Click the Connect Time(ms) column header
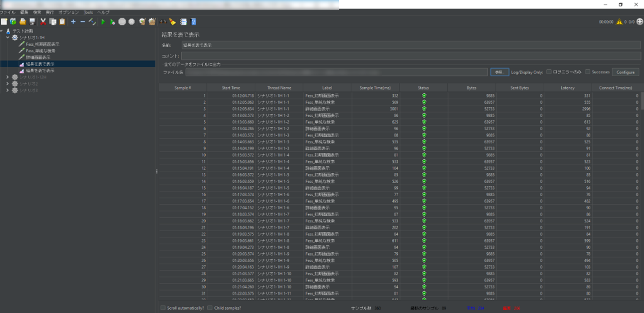 (x=615, y=88)
